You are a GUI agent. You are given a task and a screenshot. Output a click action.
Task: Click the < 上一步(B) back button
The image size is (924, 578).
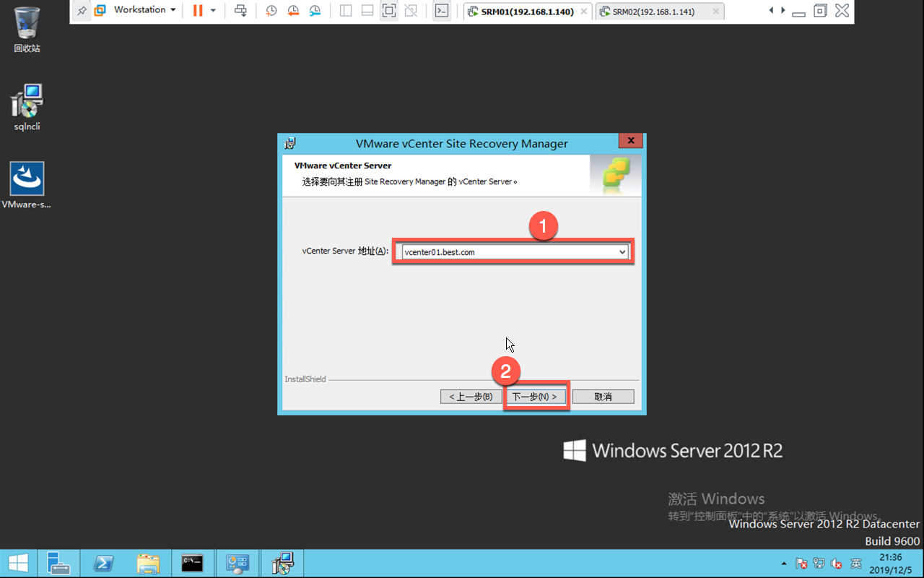click(x=471, y=397)
